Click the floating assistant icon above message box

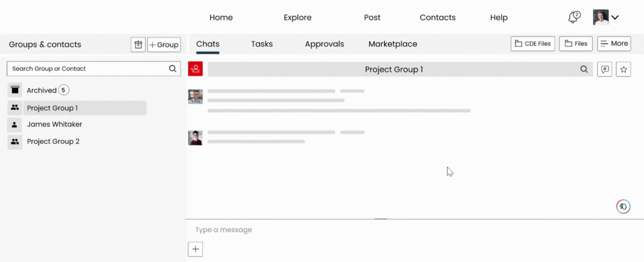tap(623, 207)
